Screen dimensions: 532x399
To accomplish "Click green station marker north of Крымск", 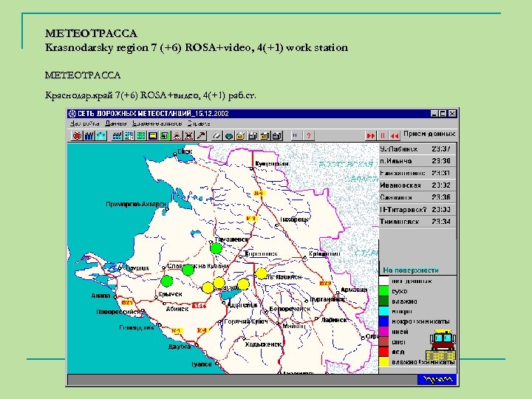I will click(166, 281).
